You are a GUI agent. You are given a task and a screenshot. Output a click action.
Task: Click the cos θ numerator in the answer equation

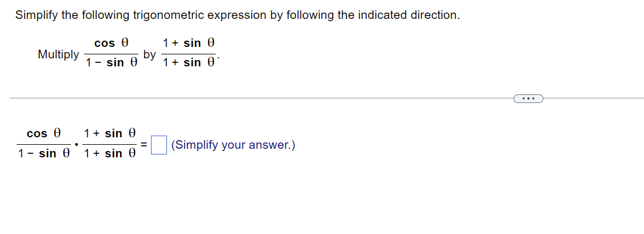click(43, 134)
